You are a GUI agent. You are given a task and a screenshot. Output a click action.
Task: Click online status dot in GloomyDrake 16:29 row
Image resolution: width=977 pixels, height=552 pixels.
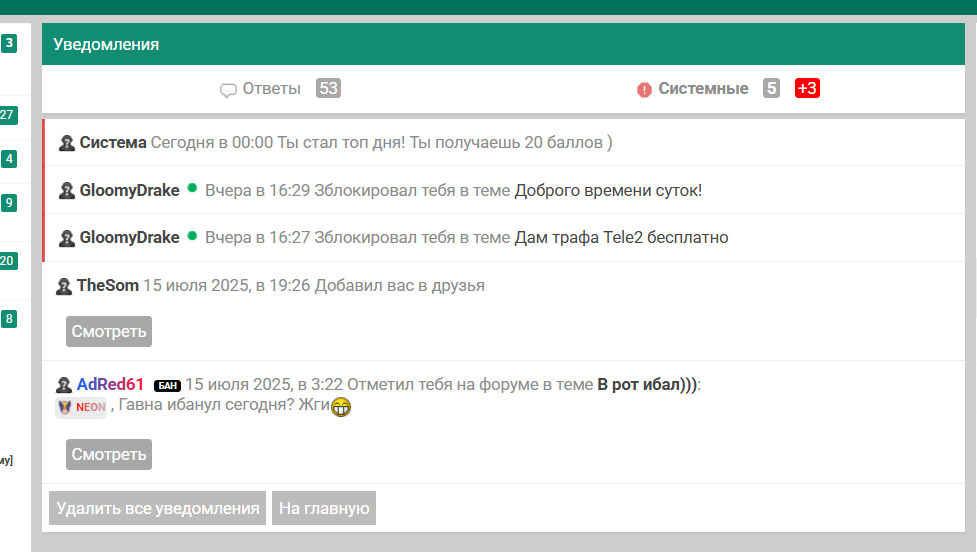click(192, 188)
